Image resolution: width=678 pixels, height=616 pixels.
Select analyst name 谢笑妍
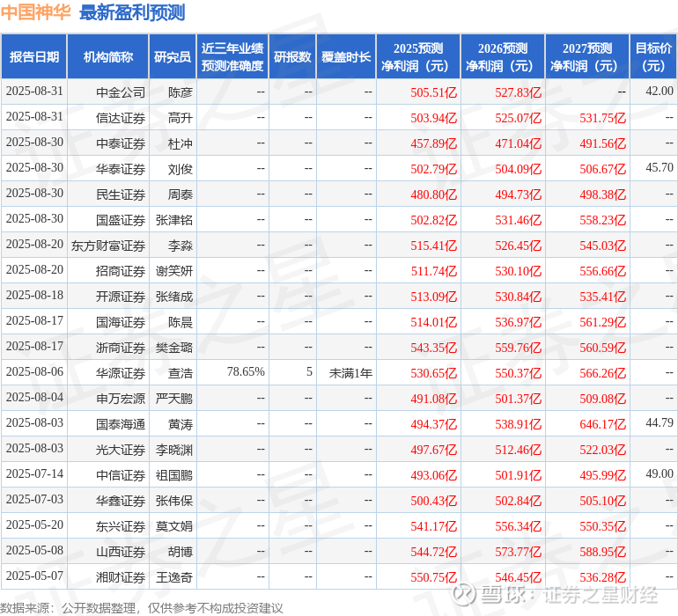pos(174,271)
